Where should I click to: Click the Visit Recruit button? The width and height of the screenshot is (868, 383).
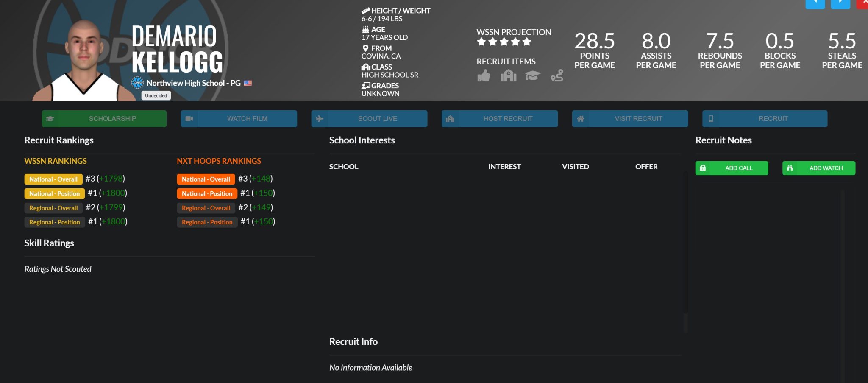point(630,119)
